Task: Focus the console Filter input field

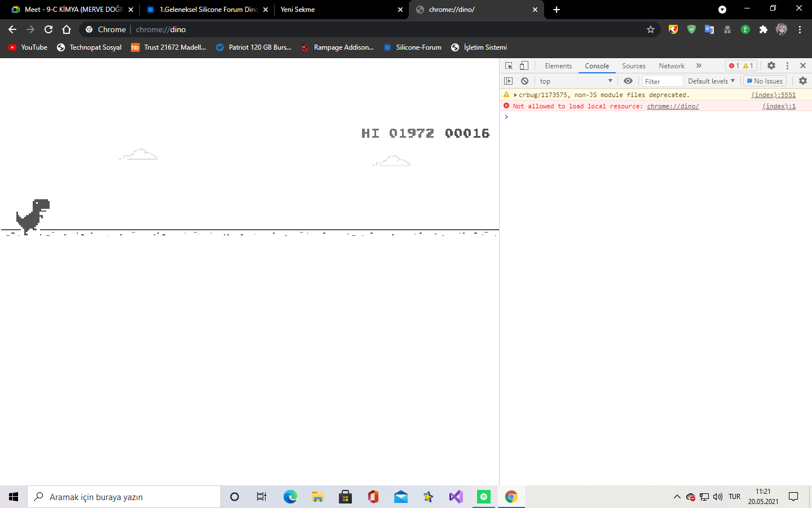Action: [663, 81]
